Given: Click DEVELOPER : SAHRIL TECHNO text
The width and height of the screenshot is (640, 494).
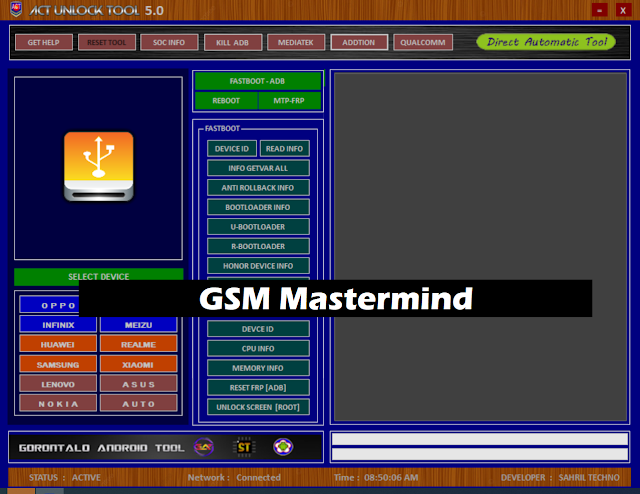Looking at the screenshot, I should [x=560, y=477].
